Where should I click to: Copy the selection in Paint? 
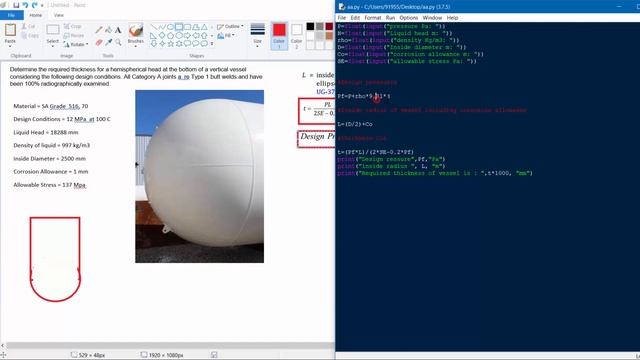[x=30, y=36]
